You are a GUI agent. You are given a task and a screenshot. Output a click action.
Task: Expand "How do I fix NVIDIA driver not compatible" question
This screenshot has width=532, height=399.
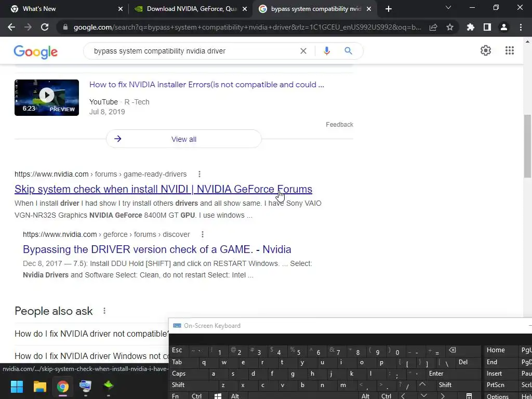(91, 334)
